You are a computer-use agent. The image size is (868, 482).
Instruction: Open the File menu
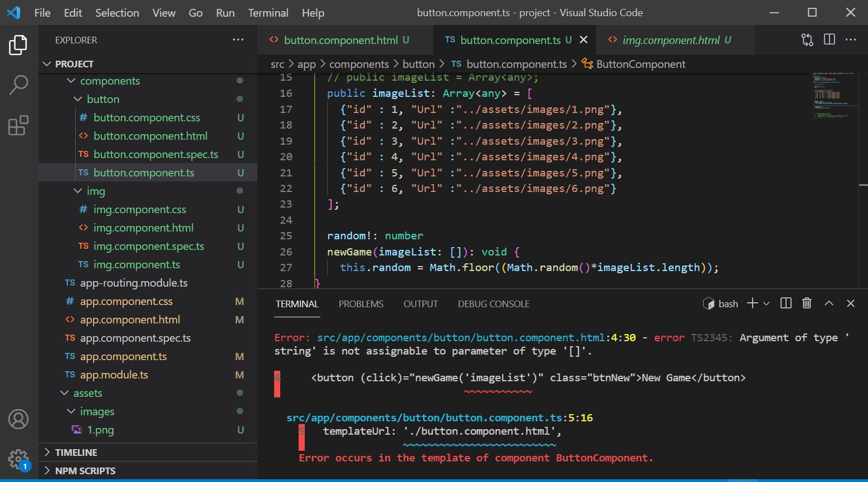(42, 12)
